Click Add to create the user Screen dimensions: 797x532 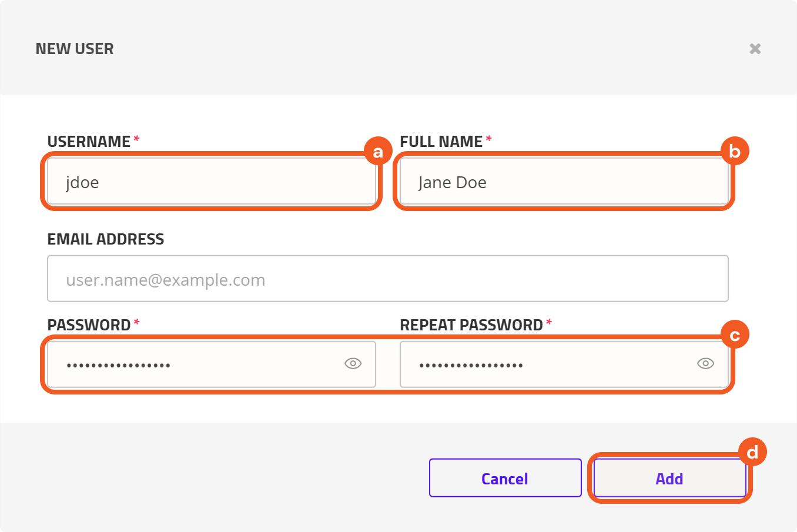point(669,479)
